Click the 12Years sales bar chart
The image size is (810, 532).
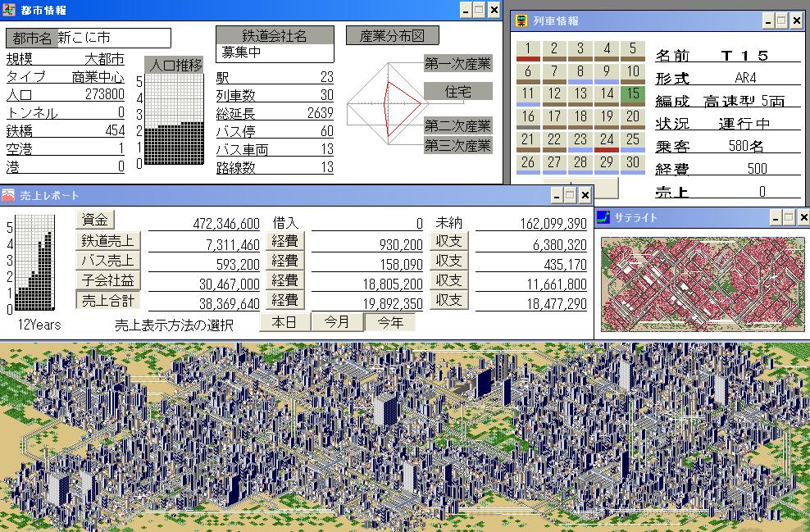34,263
